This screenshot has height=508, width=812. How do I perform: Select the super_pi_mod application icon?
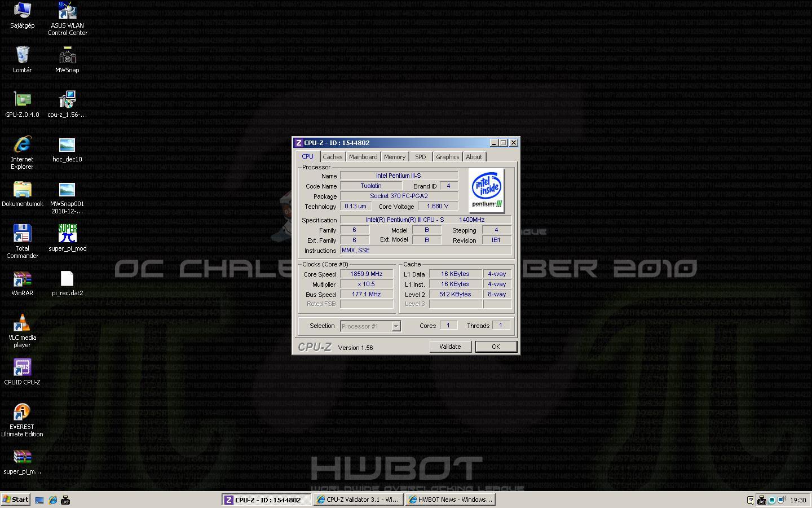point(67,238)
